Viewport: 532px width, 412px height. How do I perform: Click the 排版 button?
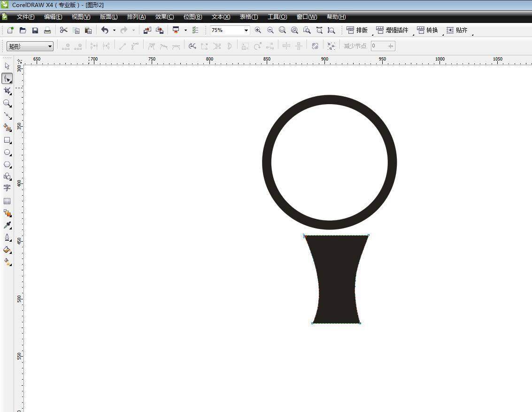[357, 30]
